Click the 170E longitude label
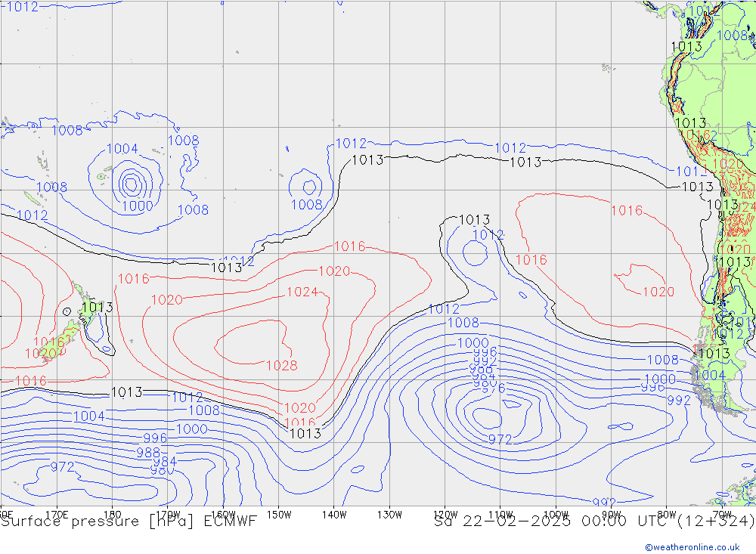Viewport: 756px width, 554px height. (57, 514)
